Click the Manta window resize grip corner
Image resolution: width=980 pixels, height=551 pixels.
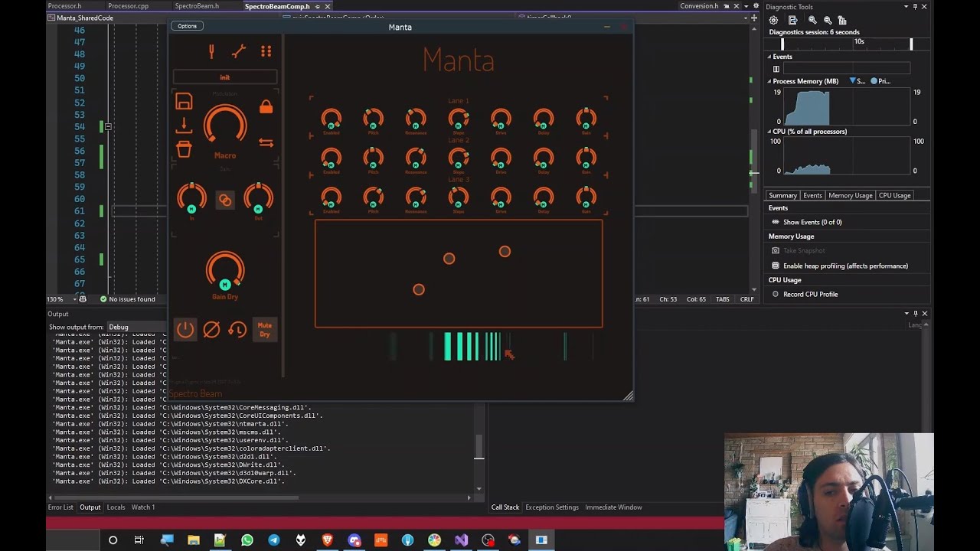tap(628, 396)
